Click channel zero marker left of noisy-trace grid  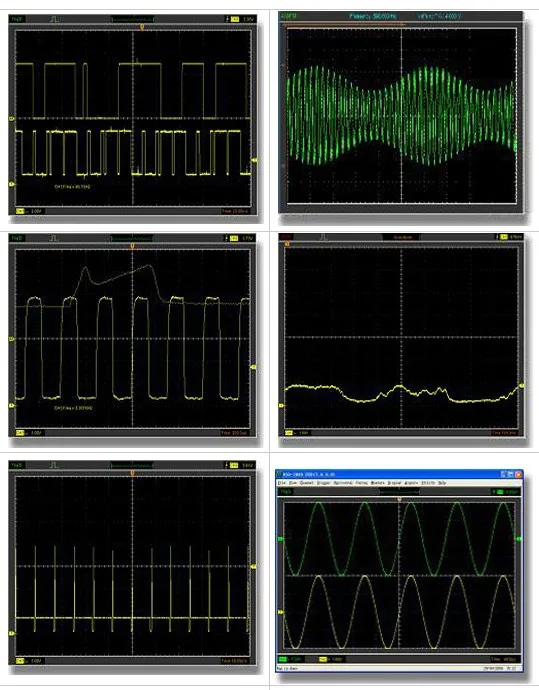pos(282,405)
